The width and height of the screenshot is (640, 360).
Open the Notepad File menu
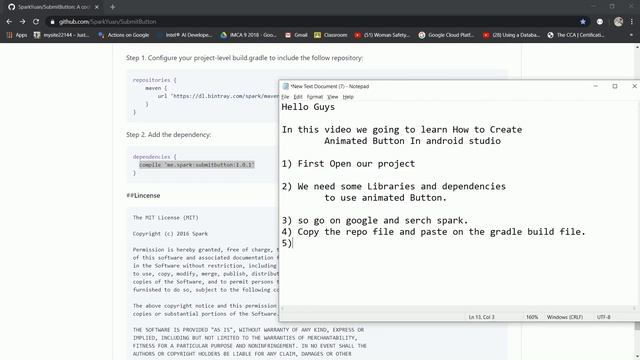pos(285,97)
